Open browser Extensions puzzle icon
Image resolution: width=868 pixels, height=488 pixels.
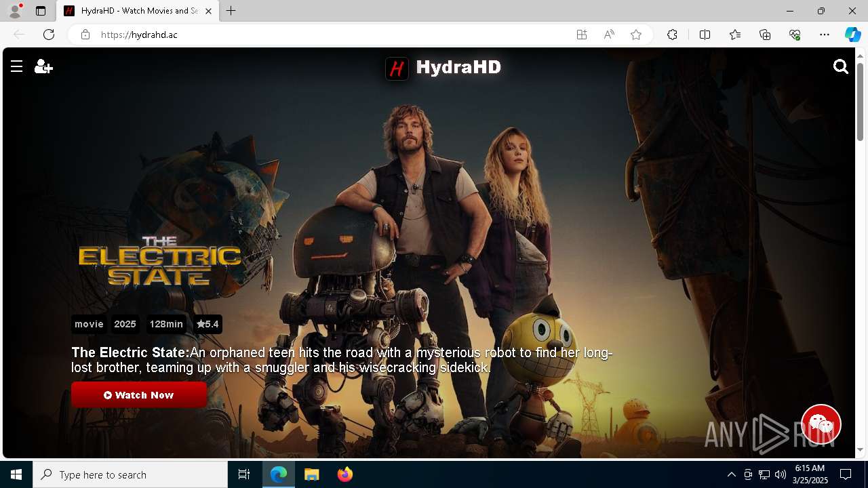click(x=672, y=35)
